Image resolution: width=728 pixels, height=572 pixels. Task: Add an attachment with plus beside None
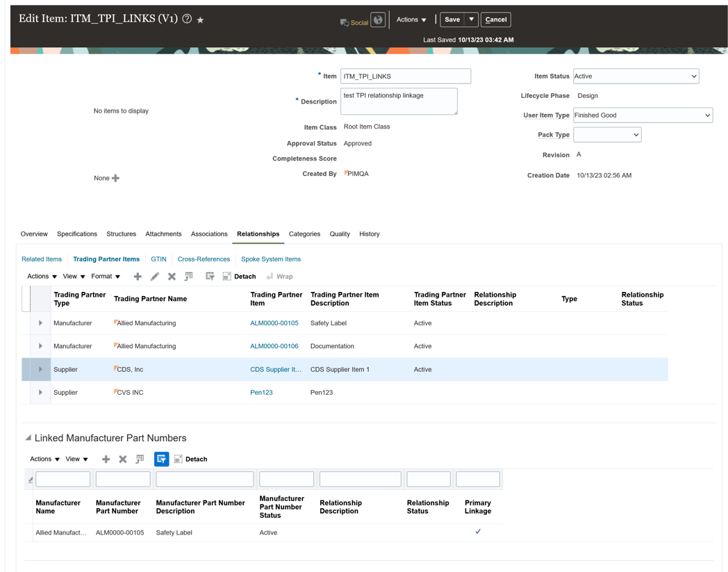[x=115, y=178]
